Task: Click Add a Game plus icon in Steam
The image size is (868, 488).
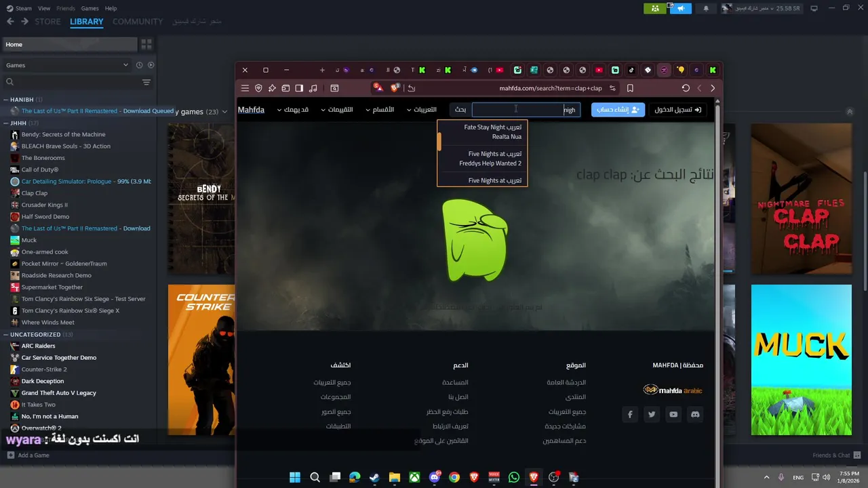Action: click(10, 455)
